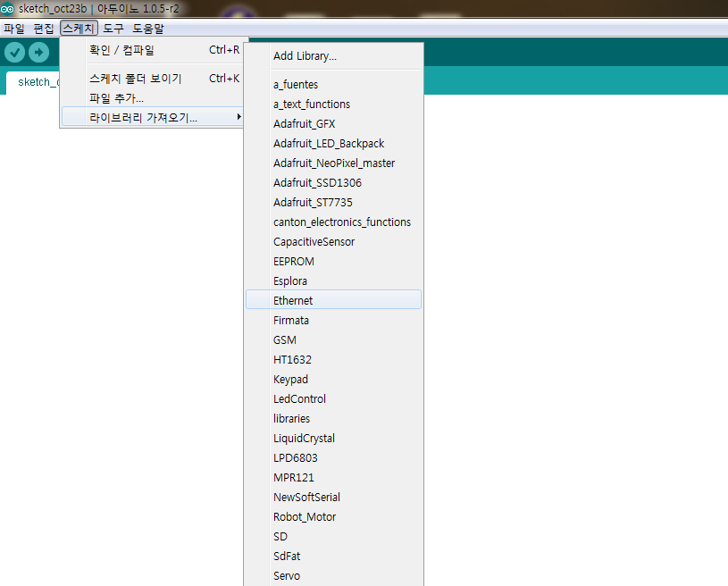Select the Firmata library
The height and width of the screenshot is (586, 728).
tap(333, 321)
